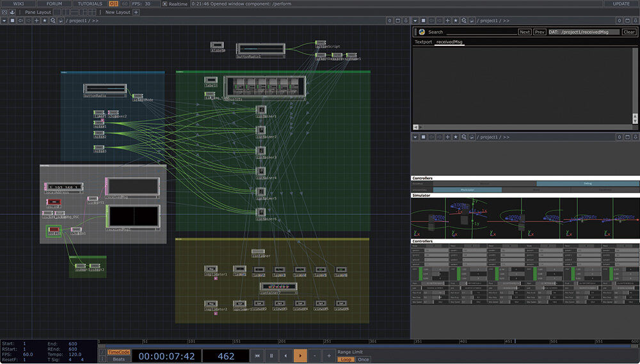
Task: Jump to timeline start with rewind button
Action: coord(257,356)
